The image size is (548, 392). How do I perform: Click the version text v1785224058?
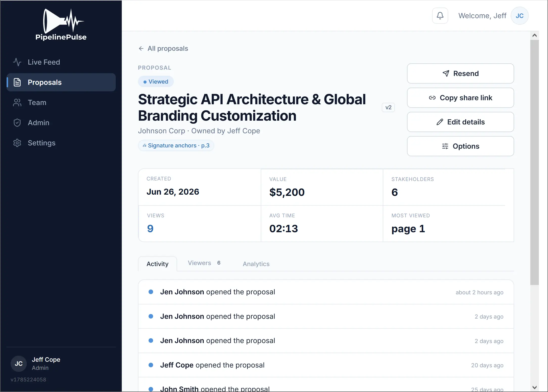coord(28,380)
